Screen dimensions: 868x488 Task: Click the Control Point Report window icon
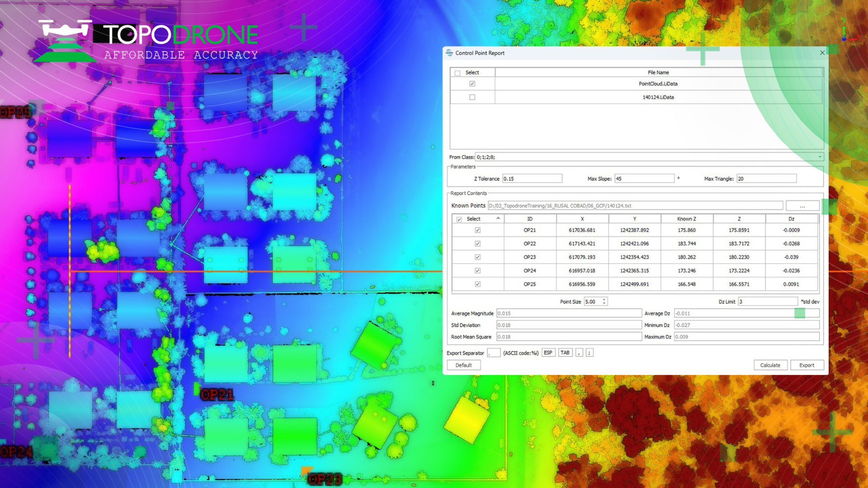point(449,53)
